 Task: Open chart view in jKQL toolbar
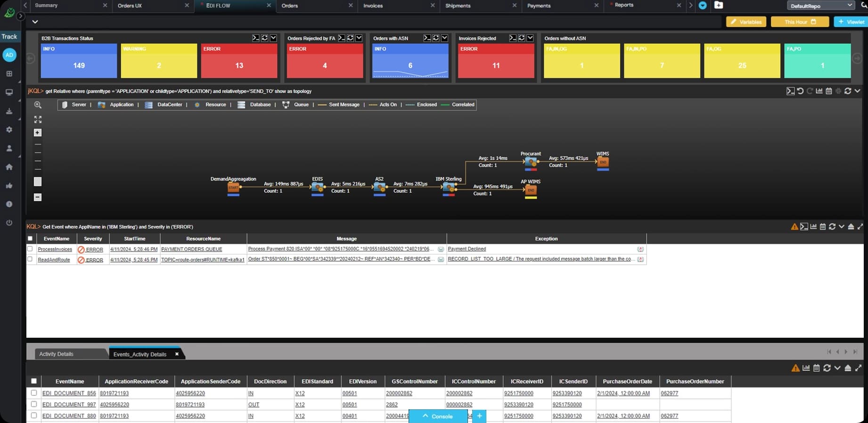click(x=819, y=91)
